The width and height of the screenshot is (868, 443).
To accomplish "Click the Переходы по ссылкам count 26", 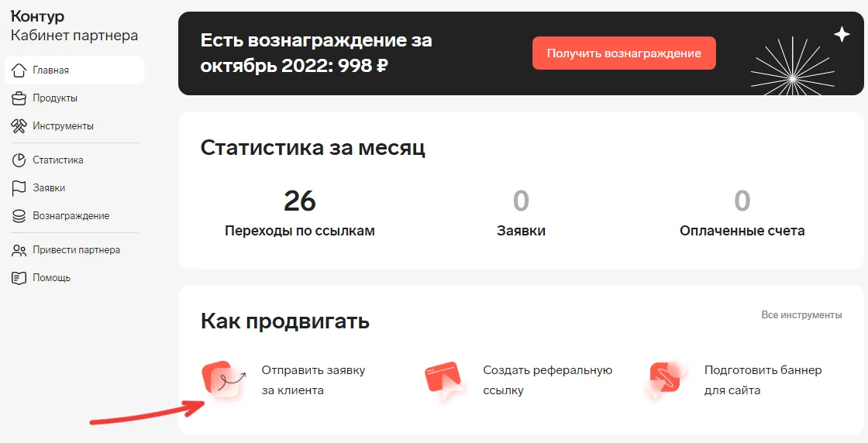I will 299,201.
